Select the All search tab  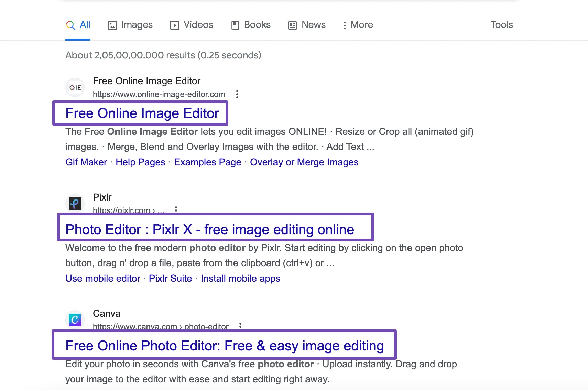(x=78, y=25)
